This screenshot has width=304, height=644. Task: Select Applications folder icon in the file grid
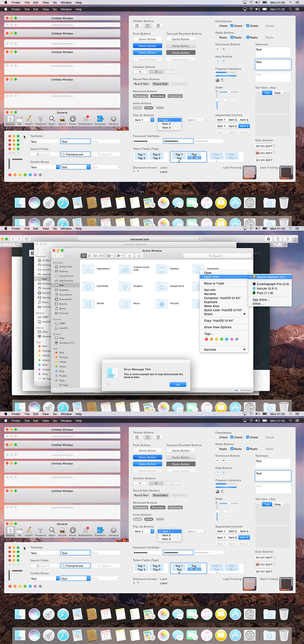pyautogui.click(x=88, y=269)
